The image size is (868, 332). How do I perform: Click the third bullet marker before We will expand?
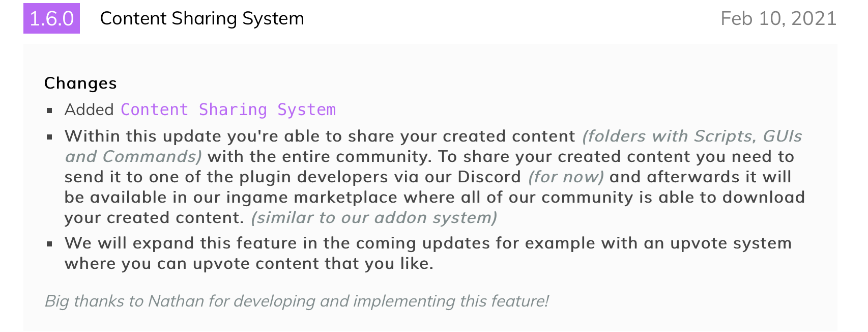[49, 243]
